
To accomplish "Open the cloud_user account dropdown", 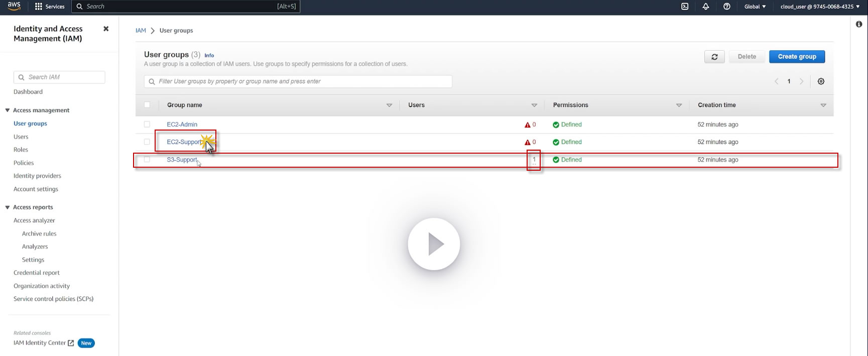I will (x=820, y=7).
